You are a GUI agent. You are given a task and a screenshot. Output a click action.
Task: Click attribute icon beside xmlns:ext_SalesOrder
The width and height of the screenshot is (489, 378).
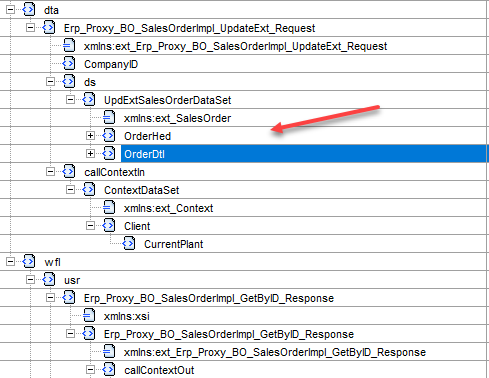coord(109,118)
